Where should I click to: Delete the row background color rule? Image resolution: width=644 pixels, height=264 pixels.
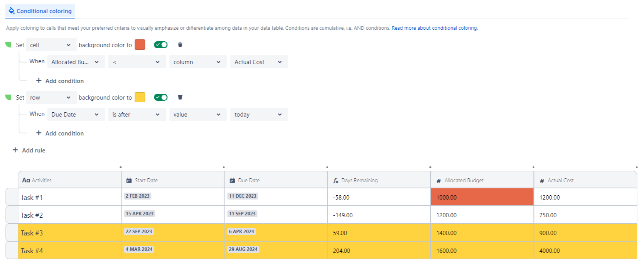(180, 97)
